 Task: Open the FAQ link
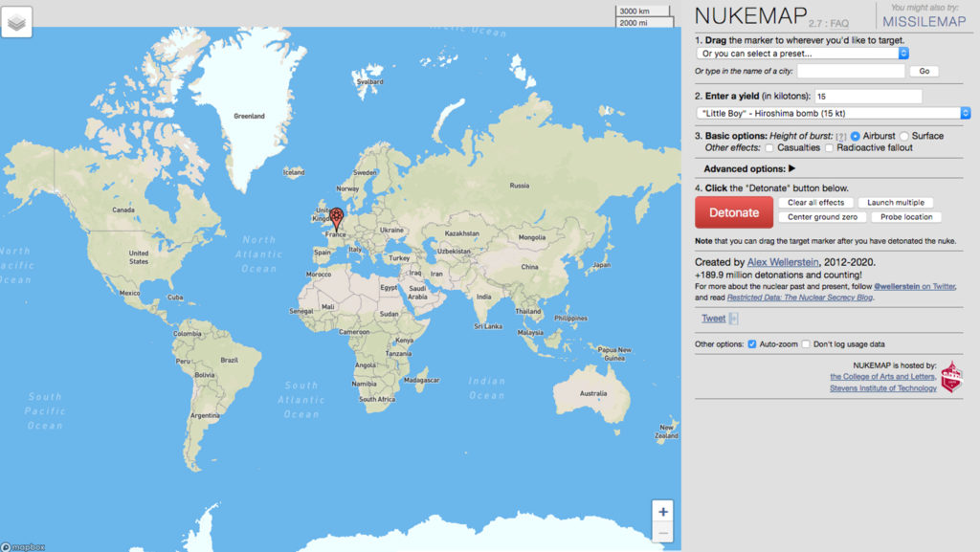(838, 24)
